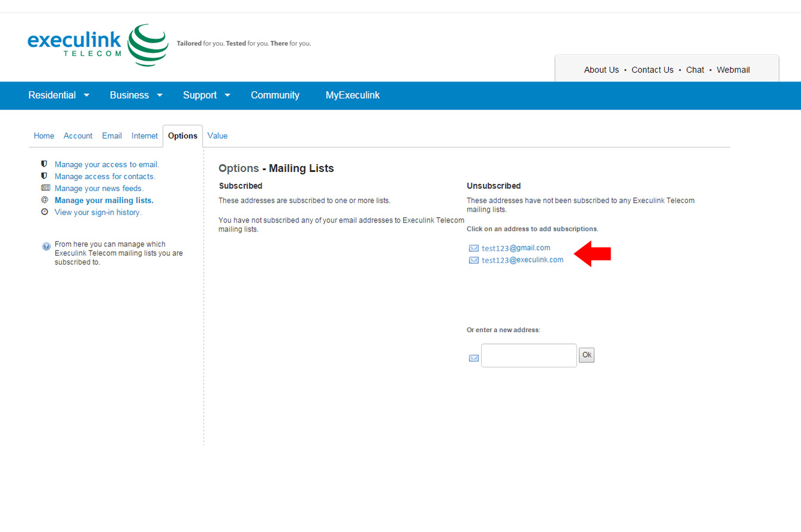Open 'Manage your news feeds' link
The height and width of the screenshot is (532, 801).
pyautogui.click(x=99, y=188)
